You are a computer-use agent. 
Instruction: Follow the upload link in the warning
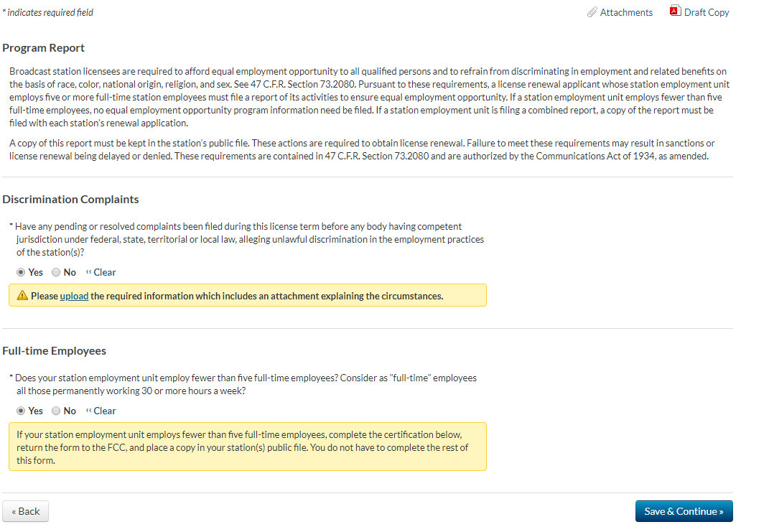tap(74, 296)
